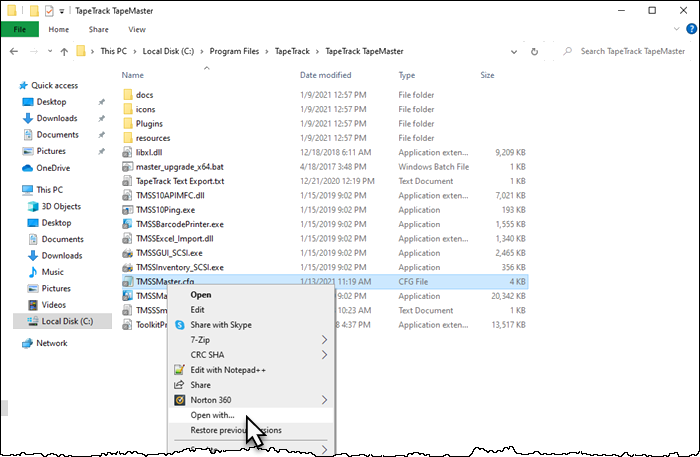Select TMSS10APIMFC.dll file name
Screen dimensions: 700x457
pyautogui.click(x=170, y=195)
